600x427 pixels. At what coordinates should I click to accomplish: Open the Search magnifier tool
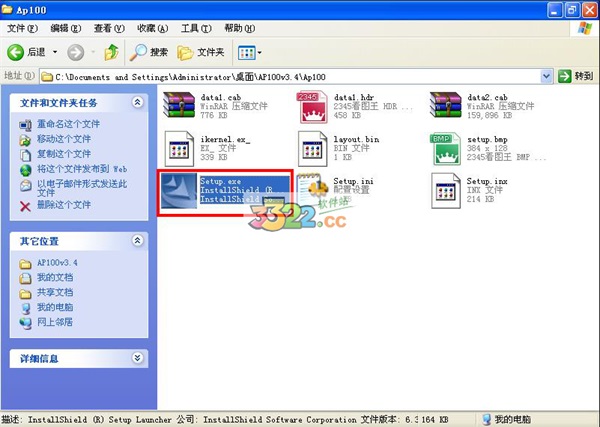pos(149,52)
